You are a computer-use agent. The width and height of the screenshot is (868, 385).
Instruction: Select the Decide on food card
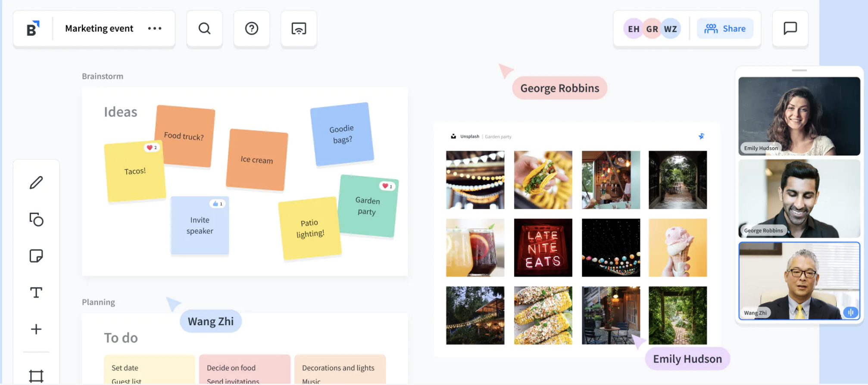[x=245, y=369]
